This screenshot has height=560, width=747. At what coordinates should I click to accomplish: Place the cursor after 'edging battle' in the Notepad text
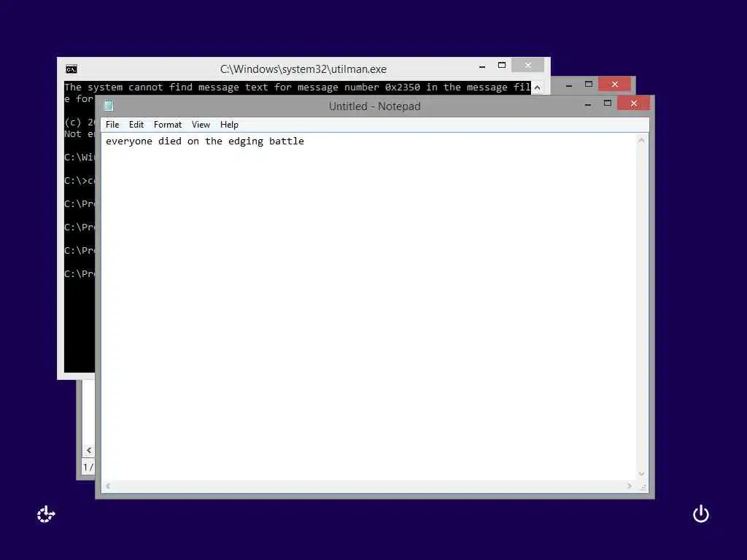[x=305, y=141]
